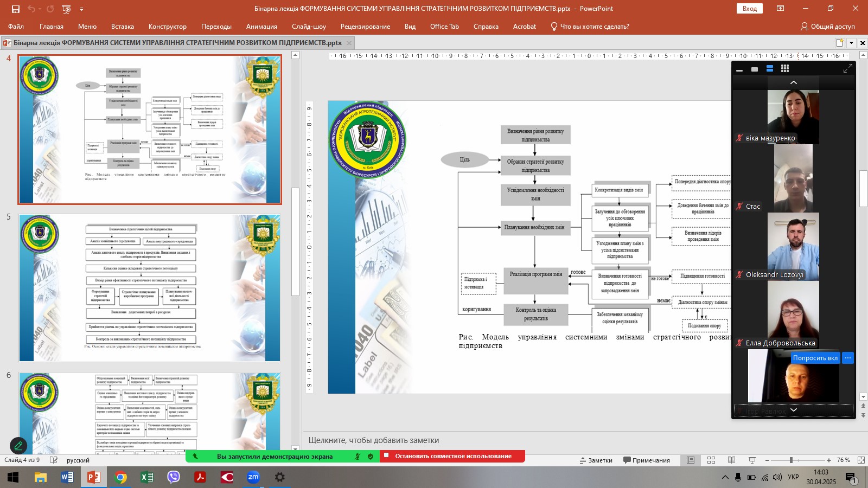This screenshot has width=868, height=488.
Task: Open the Анимация ribbon tab
Action: (x=261, y=26)
